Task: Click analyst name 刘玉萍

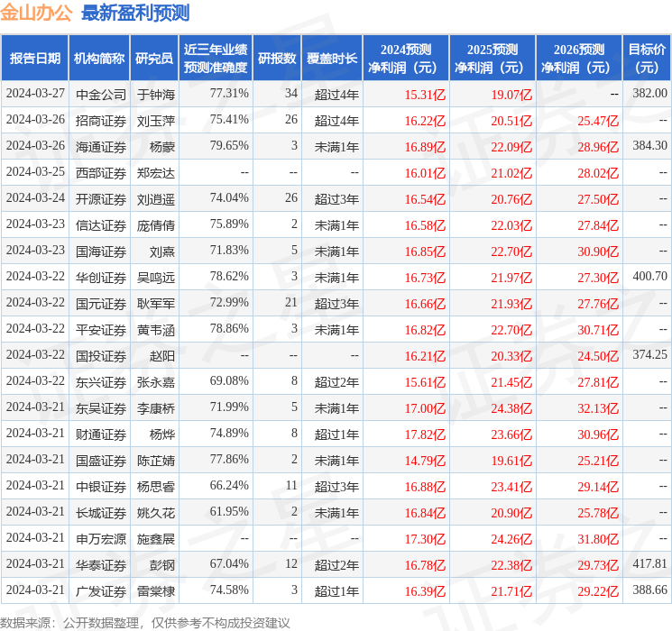Action: click(x=156, y=121)
